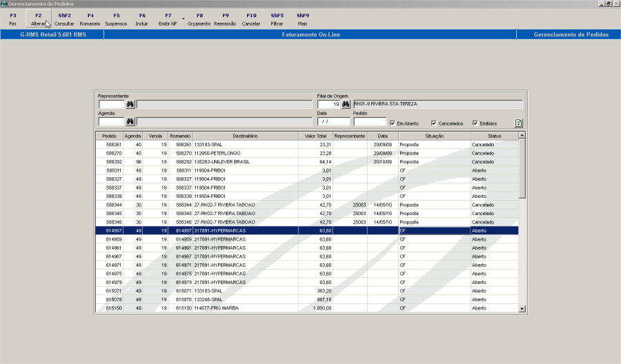Uncheck the Cancelados checkbox
621x364 pixels.
coord(434,123)
